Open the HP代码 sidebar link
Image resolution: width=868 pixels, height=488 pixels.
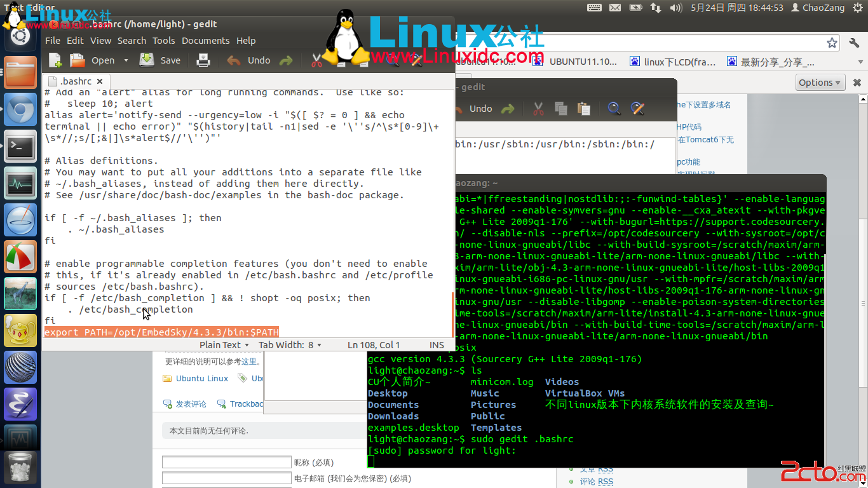pos(689,127)
